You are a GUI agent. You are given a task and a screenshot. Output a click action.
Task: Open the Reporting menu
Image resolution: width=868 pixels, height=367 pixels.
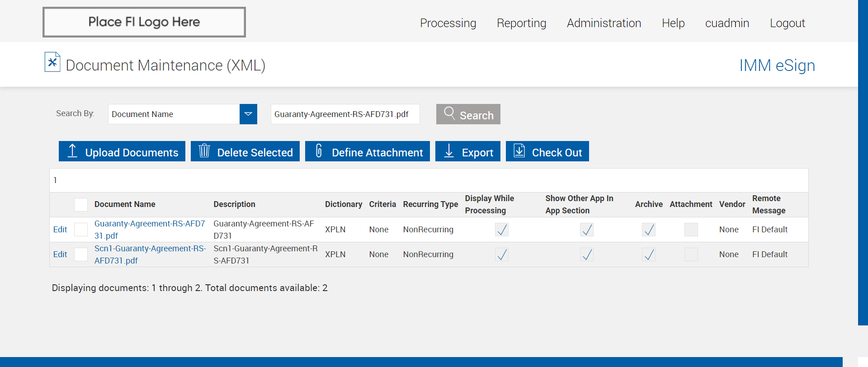(521, 23)
